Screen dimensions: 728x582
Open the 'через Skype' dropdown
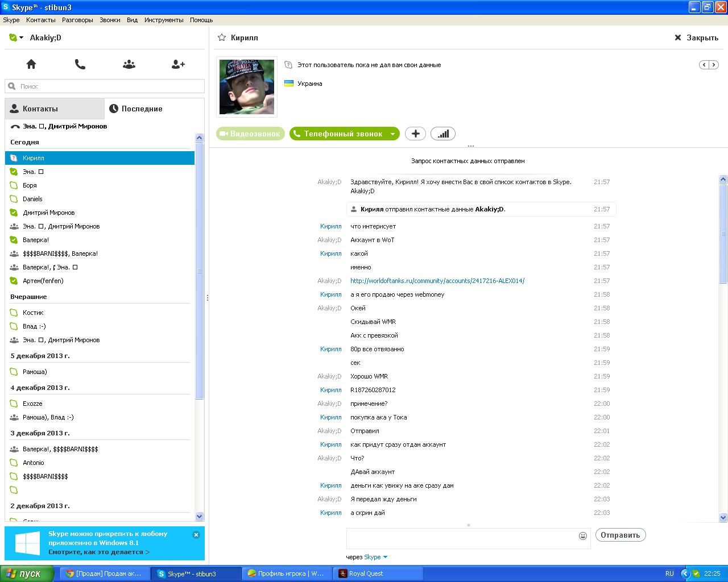[x=376, y=557]
